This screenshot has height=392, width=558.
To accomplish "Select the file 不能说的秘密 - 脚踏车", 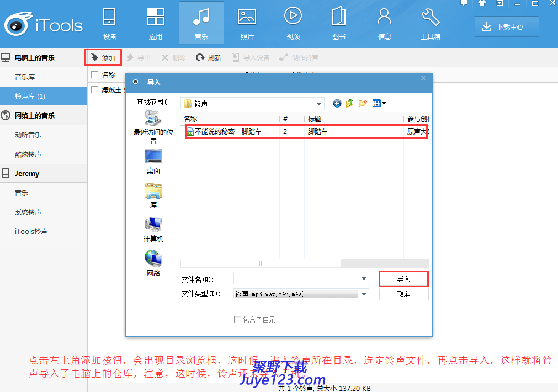I will pyautogui.click(x=306, y=132).
